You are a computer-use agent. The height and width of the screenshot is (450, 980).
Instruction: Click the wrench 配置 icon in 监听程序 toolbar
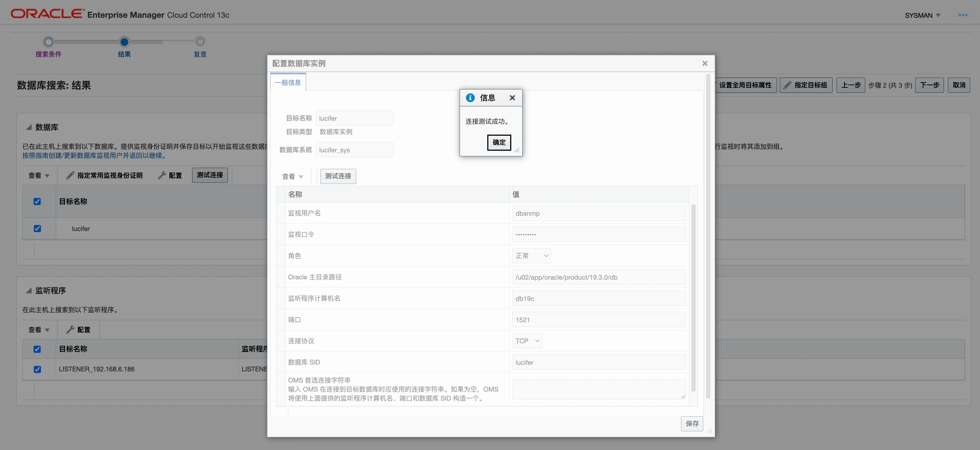tap(70, 330)
